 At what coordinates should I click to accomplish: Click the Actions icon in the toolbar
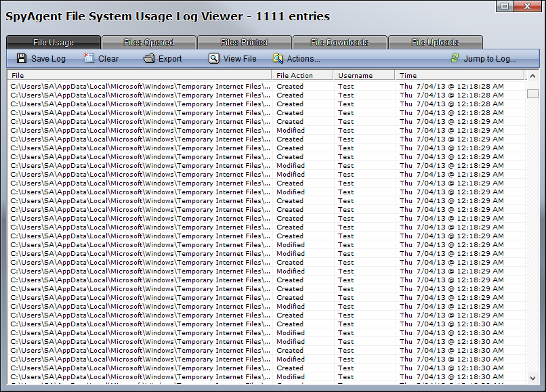point(278,59)
